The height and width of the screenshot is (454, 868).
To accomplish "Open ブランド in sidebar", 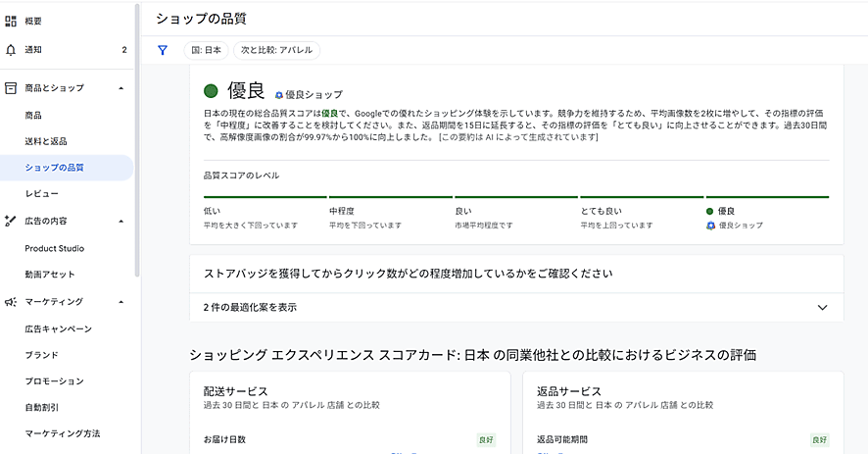I will (41, 355).
